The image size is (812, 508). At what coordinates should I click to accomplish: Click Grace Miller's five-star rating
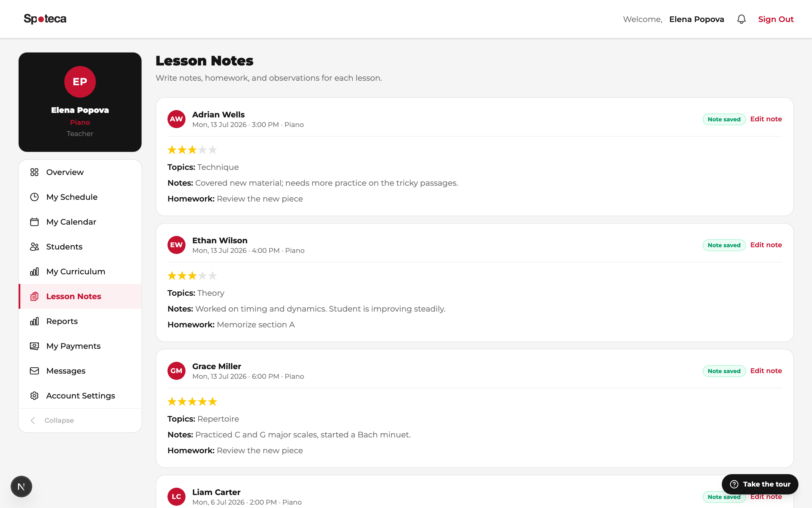[192, 402]
